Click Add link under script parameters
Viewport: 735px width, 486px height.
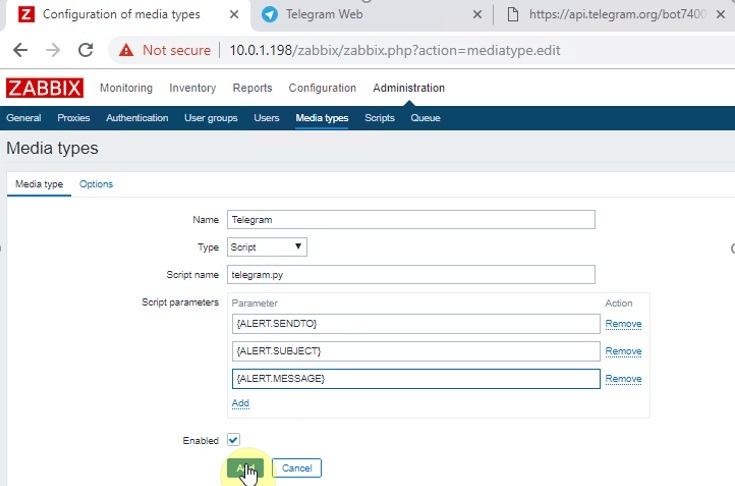[x=240, y=403]
